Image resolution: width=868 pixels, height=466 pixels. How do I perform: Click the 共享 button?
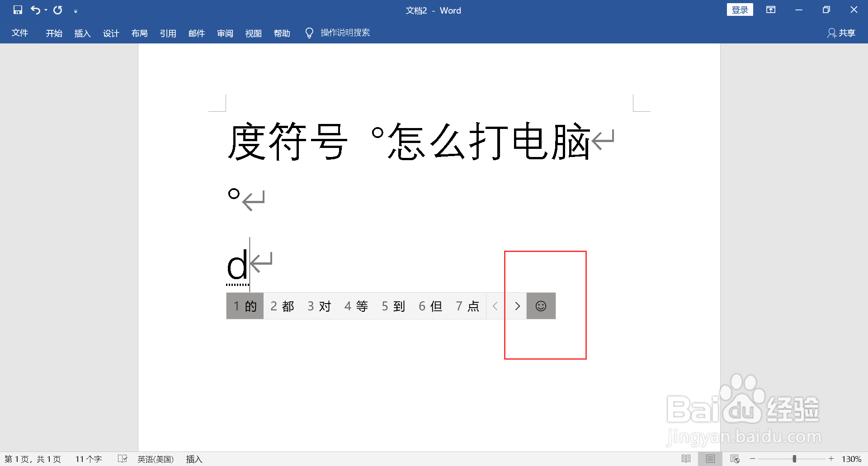point(846,33)
